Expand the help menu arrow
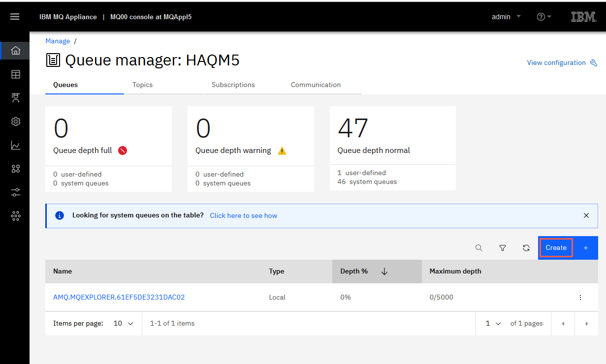The image size is (606, 364). [549, 17]
